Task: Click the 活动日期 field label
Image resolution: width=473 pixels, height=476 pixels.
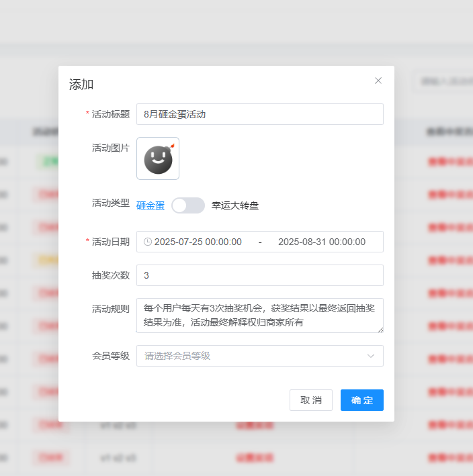Action: click(x=110, y=242)
